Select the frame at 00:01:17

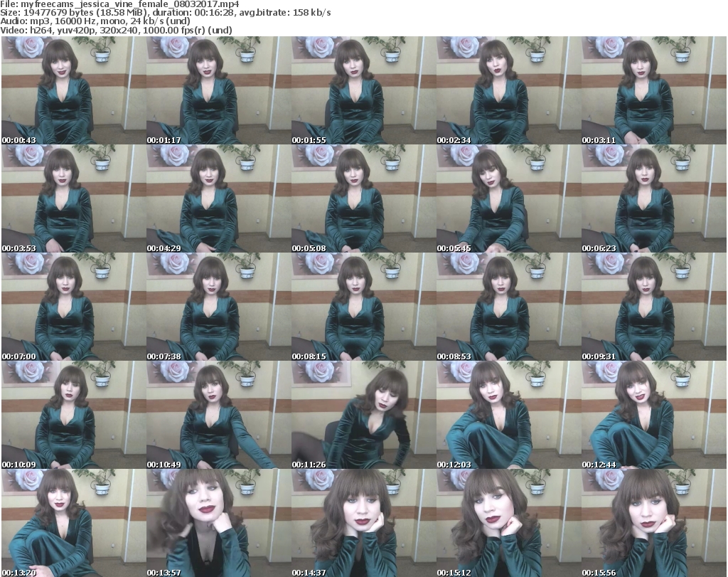[219, 90]
